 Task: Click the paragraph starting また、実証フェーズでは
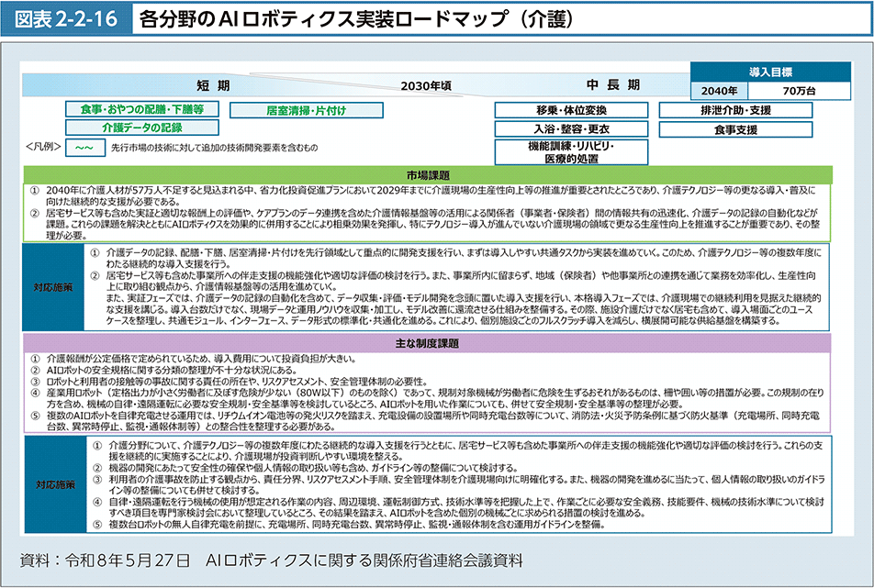click(464, 309)
